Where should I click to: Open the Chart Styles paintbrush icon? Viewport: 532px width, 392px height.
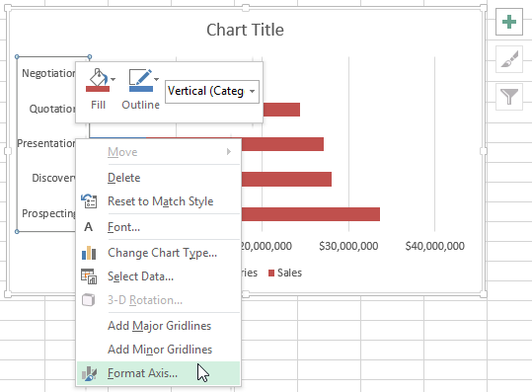click(509, 59)
